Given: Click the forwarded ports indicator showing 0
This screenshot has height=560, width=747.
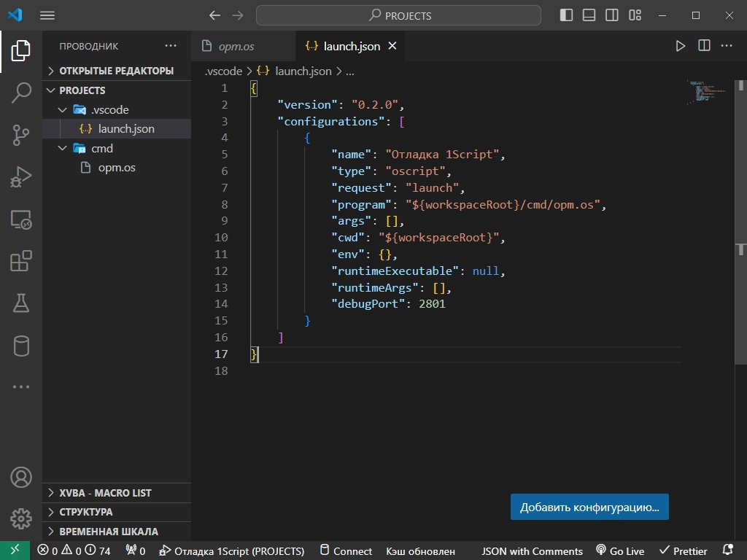Looking at the screenshot, I should point(135,551).
